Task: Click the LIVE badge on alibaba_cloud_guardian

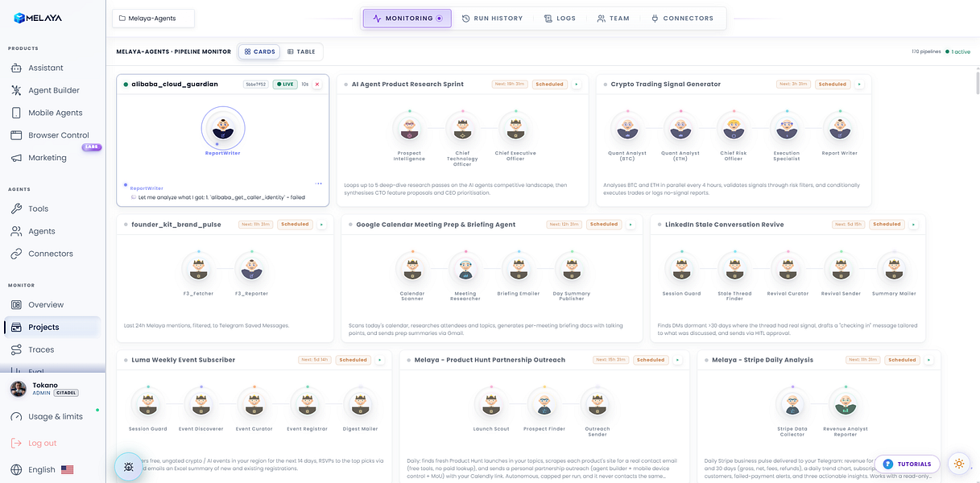Action: [285, 85]
